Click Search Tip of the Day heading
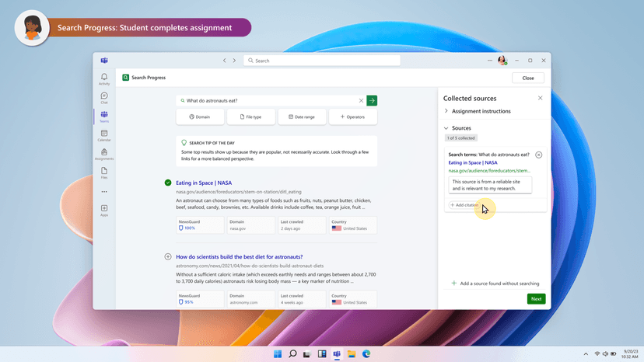This screenshot has width=644, height=362. coord(212,143)
